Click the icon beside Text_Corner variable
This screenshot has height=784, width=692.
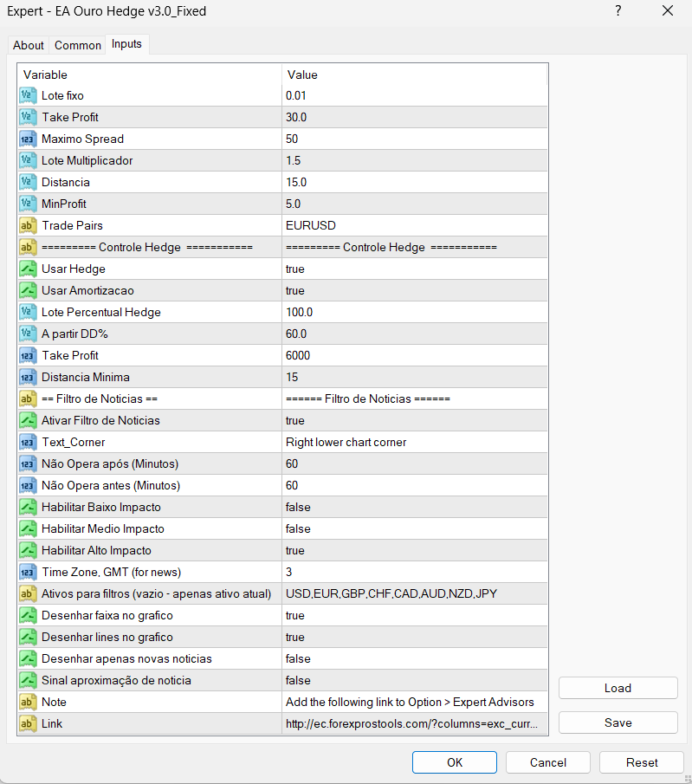(28, 442)
